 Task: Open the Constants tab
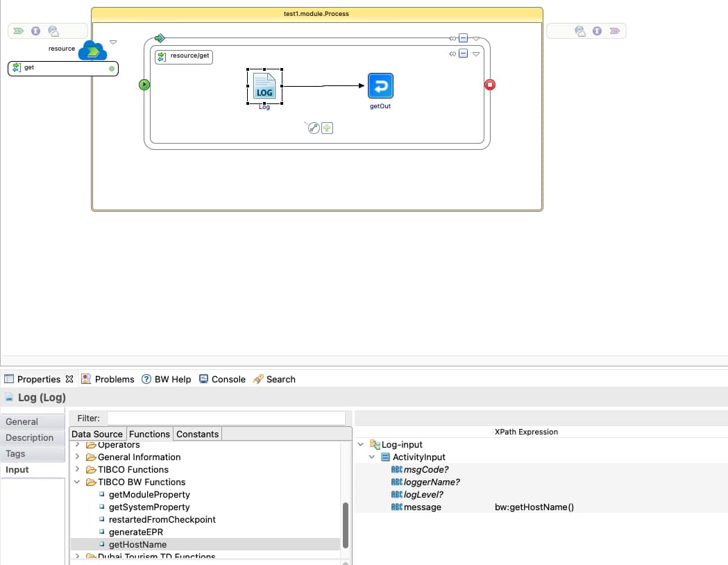(197, 433)
